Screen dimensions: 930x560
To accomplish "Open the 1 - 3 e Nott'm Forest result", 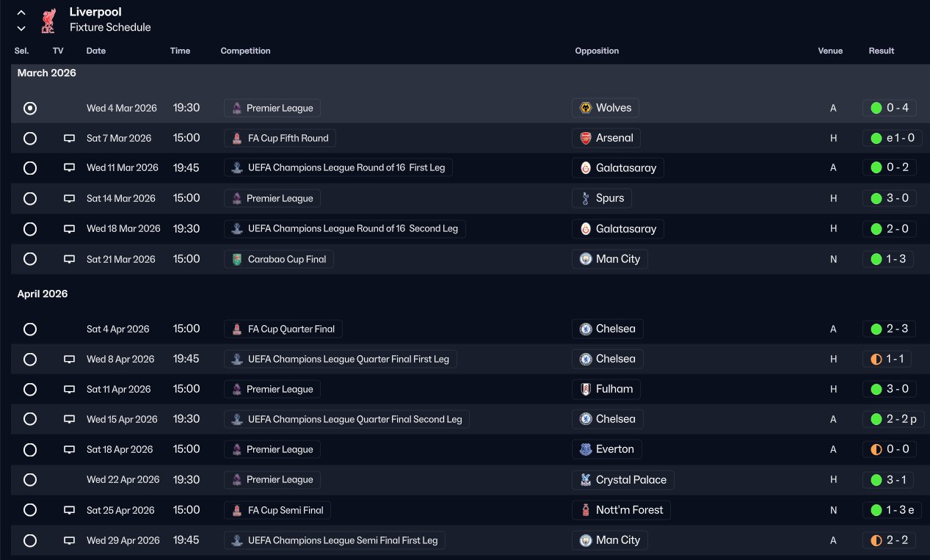I will coord(893,510).
